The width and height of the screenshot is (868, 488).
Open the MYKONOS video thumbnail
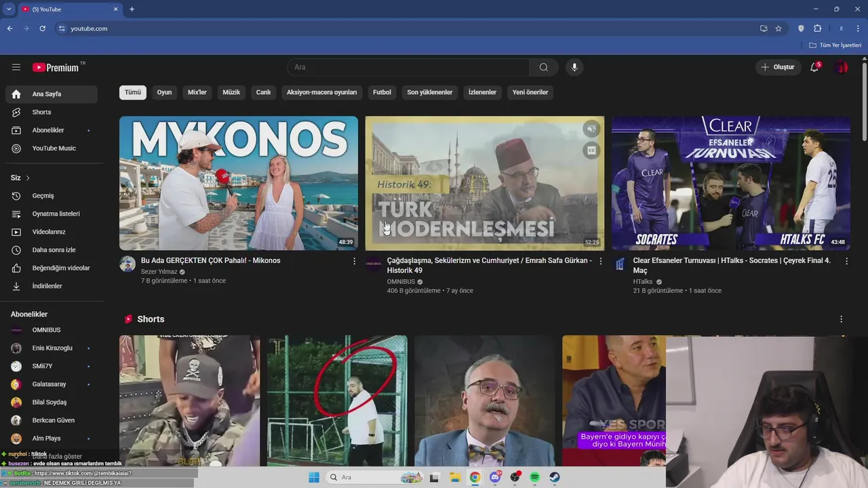[x=239, y=183]
